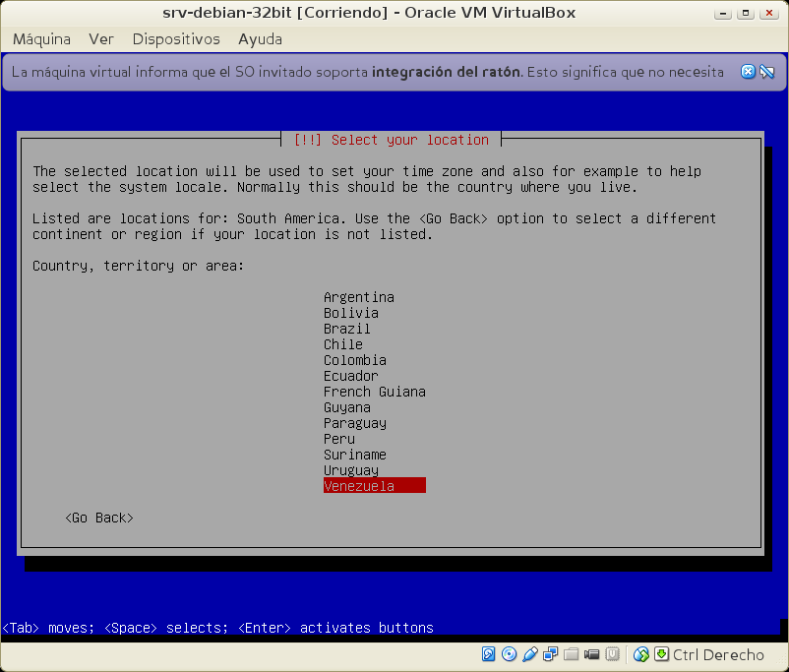Select Brazil in the location list

coord(347,329)
